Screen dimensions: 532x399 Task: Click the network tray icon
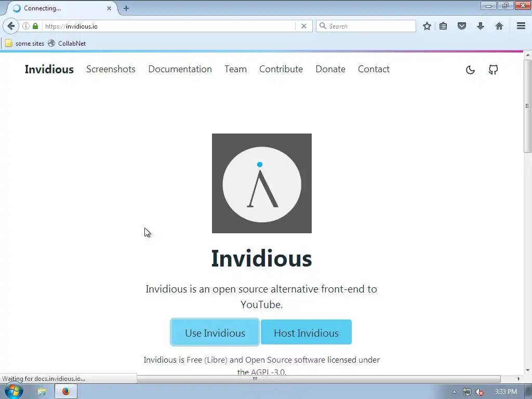point(467,392)
